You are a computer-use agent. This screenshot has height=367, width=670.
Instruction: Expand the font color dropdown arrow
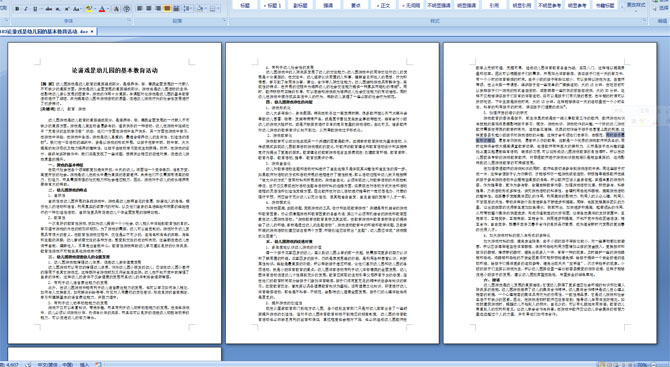108,9
